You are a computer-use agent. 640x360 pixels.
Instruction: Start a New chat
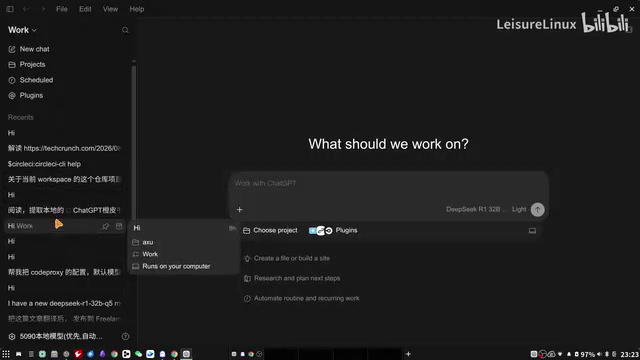pyautogui.click(x=29, y=49)
